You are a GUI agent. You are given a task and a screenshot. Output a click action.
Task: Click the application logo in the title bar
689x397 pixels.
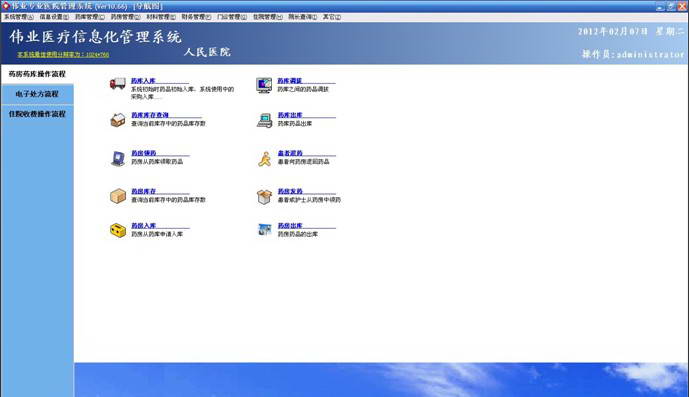[x=6, y=6]
